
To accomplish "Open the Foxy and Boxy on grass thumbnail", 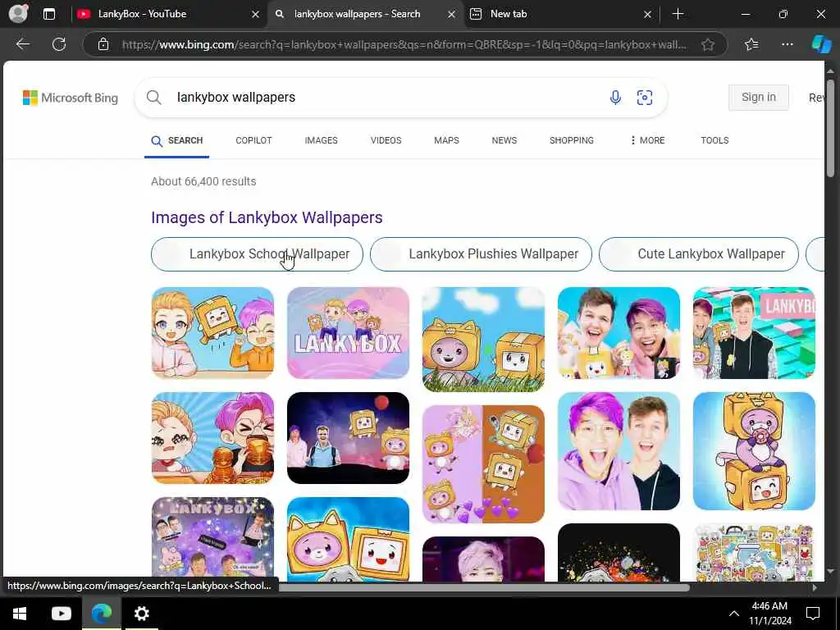I will 483,339.
